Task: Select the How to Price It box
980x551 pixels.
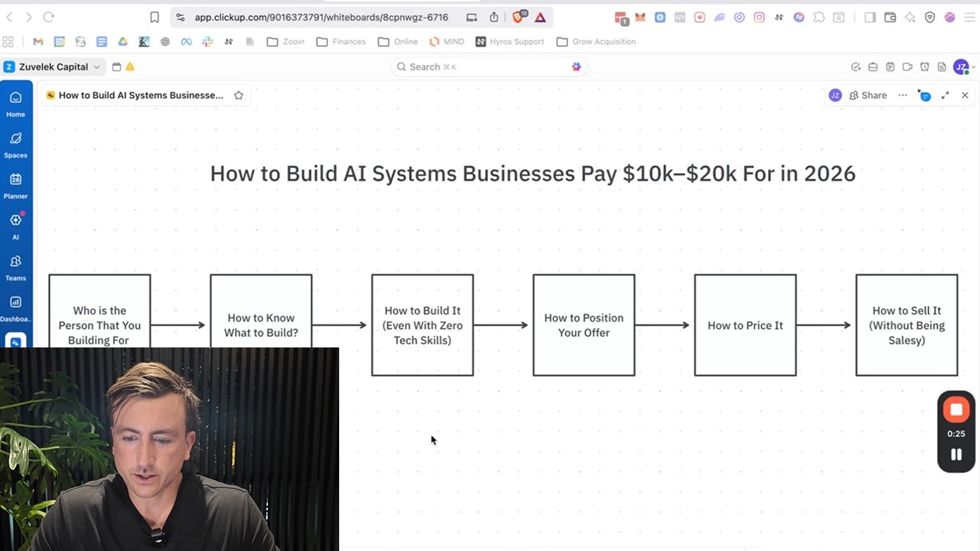Action: point(745,325)
